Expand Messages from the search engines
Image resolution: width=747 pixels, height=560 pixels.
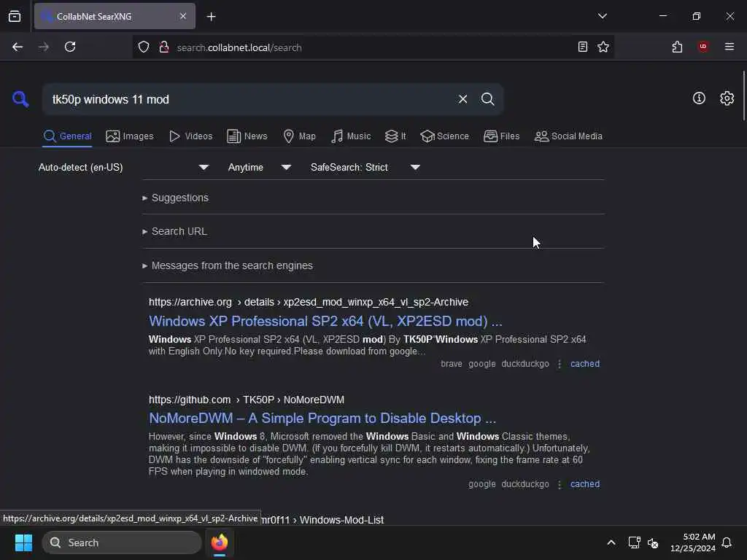(228, 265)
